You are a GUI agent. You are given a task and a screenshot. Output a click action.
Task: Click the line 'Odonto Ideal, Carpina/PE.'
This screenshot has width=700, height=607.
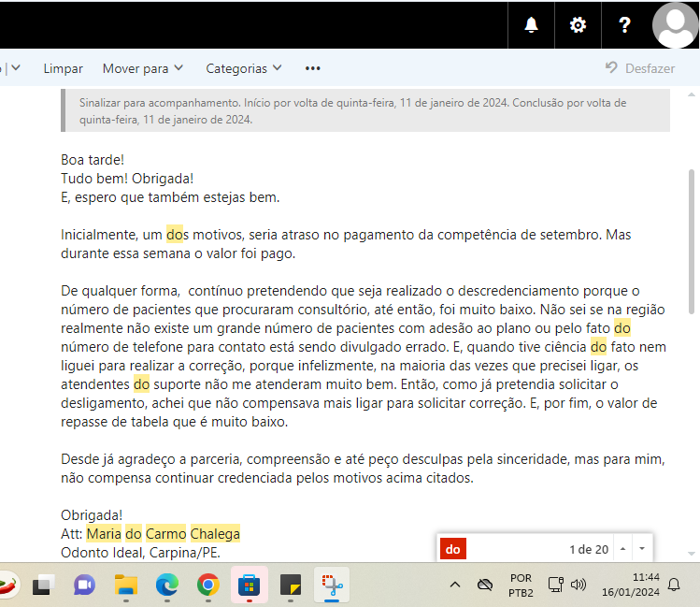[140, 553]
